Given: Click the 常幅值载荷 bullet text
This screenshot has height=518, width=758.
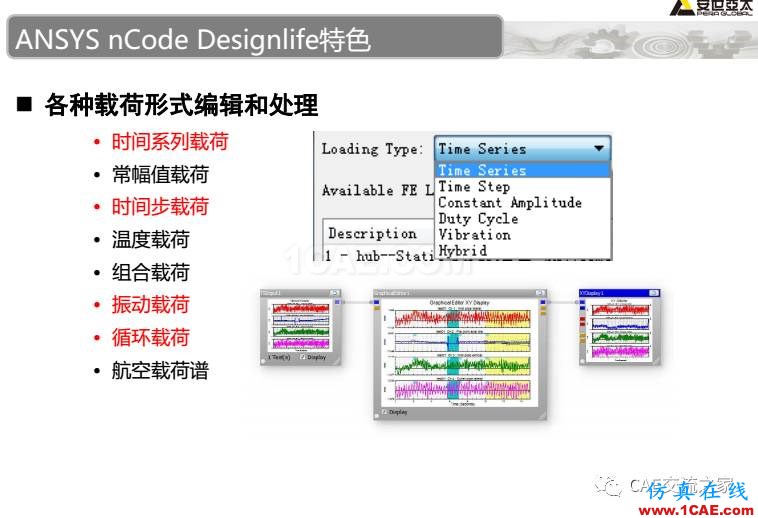Looking at the screenshot, I should click(160, 174).
